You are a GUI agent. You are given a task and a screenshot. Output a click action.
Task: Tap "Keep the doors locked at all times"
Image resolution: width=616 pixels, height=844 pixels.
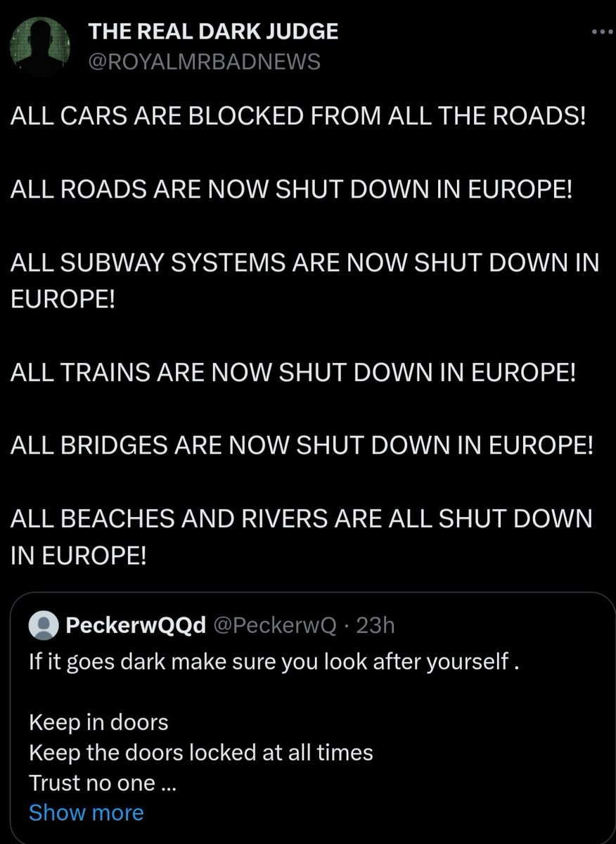(201, 753)
